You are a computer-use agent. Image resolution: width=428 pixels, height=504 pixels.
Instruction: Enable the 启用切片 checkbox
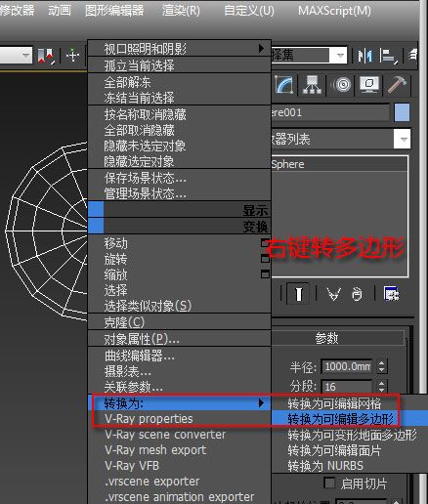pyautogui.click(x=329, y=483)
